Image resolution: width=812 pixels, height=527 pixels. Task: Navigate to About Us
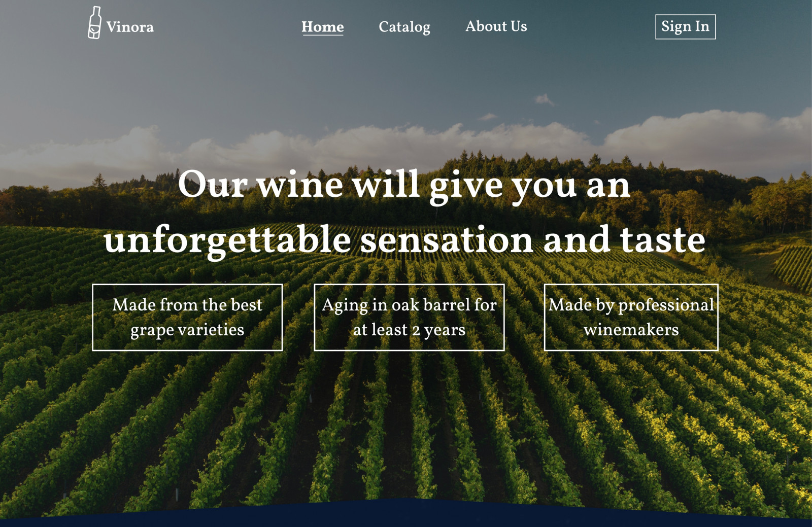click(x=496, y=26)
